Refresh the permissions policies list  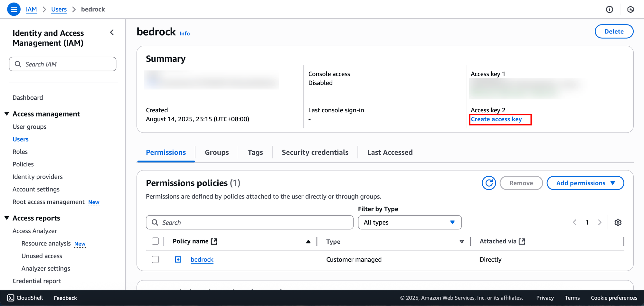488,183
